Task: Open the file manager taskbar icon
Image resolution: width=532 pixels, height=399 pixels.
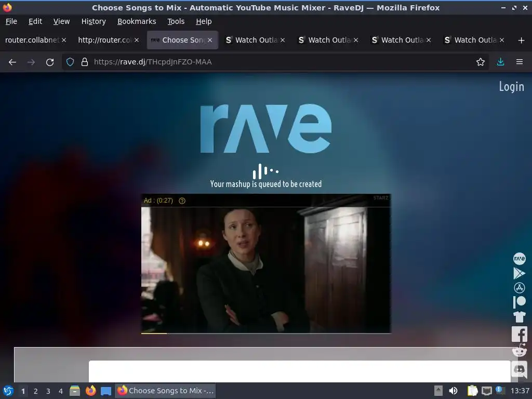Action: point(75,391)
